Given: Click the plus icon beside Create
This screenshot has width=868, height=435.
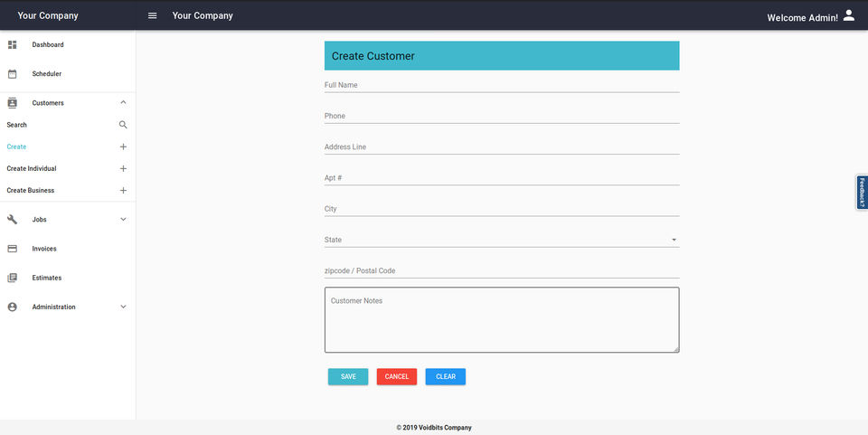Looking at the screenshot, I should point(123,147).
